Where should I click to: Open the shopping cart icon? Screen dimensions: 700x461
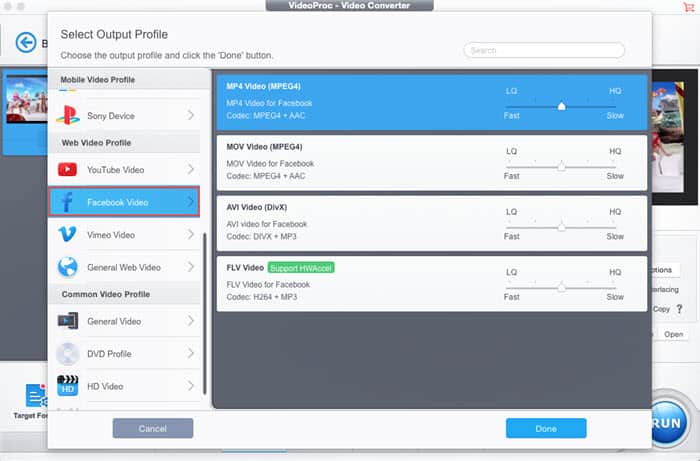(x=688, y=6)
